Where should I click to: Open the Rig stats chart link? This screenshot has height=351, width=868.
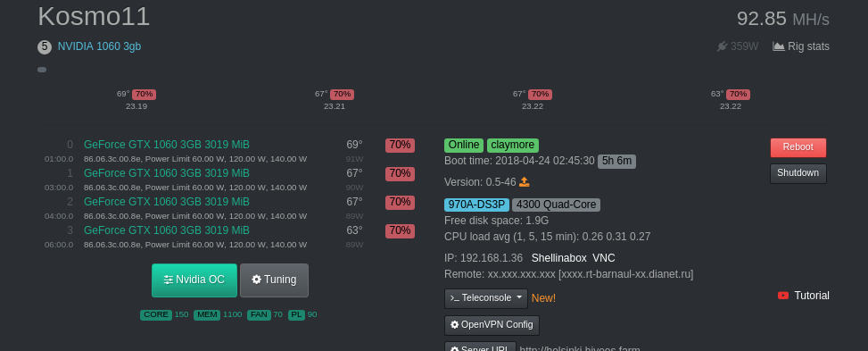(x=801, y=46)
